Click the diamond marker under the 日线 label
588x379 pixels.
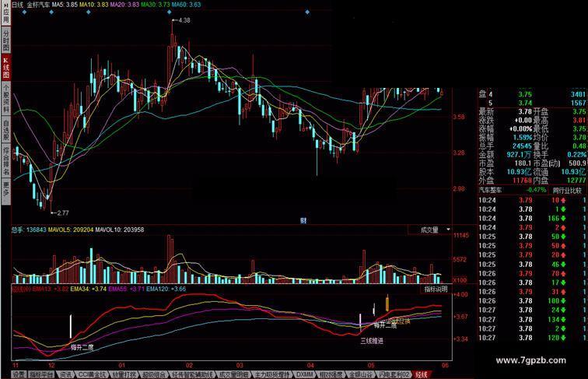point(24,12)
